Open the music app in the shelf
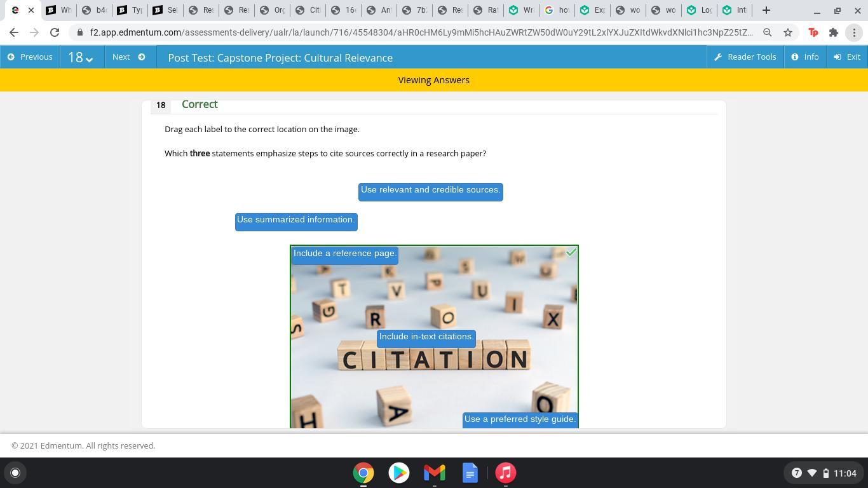Viewport: 868px width, 488px height. 506,473
